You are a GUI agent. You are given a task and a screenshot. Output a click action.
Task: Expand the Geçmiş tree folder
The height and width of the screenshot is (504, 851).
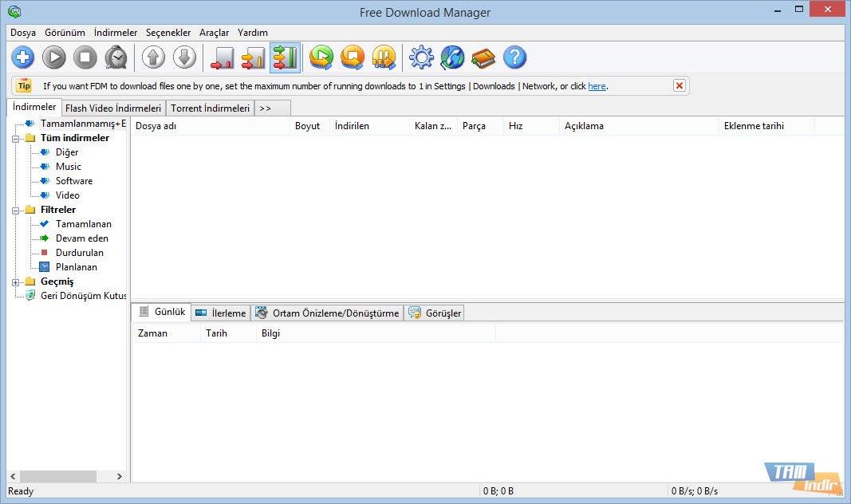click(x=16, y=282)
